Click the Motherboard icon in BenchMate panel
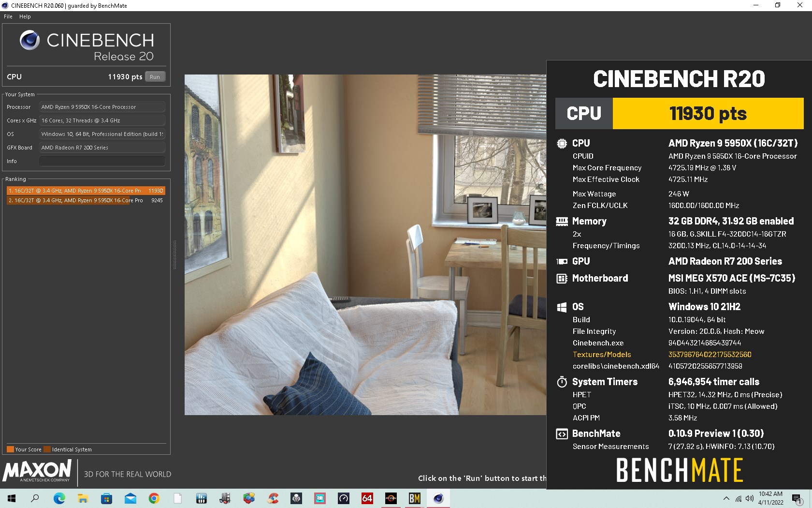 pyautogui.click(x=562, y=278)
